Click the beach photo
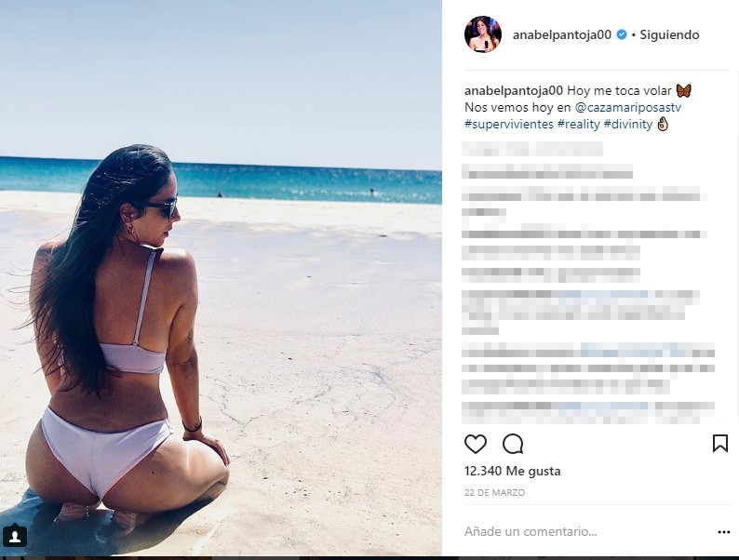The height and width of the screenshot is (560, 739). click(221, 278)
